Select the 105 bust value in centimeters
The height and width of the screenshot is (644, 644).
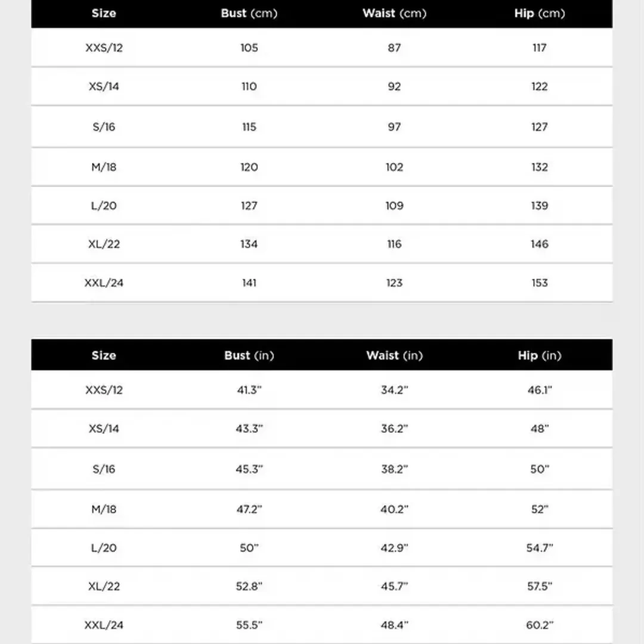(249, 48)
